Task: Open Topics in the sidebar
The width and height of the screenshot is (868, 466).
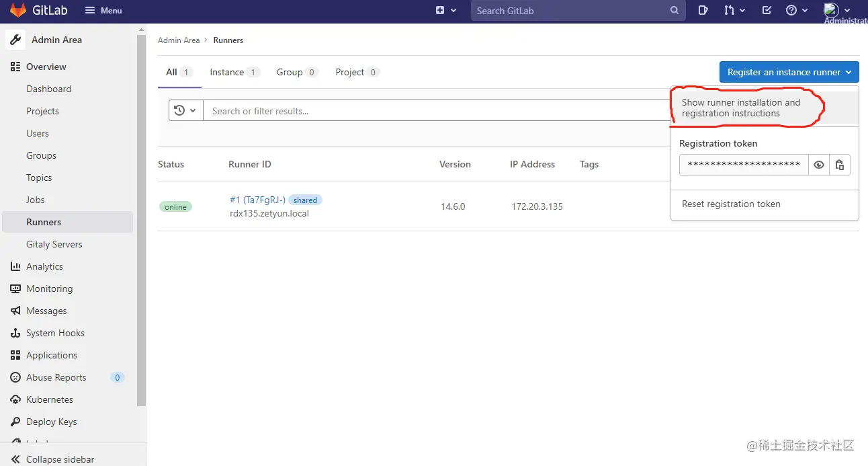Action: 39,178
